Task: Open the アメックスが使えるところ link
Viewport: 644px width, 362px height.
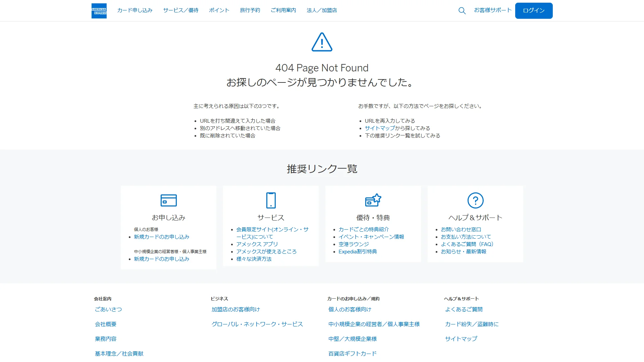Action: (266, 252)
